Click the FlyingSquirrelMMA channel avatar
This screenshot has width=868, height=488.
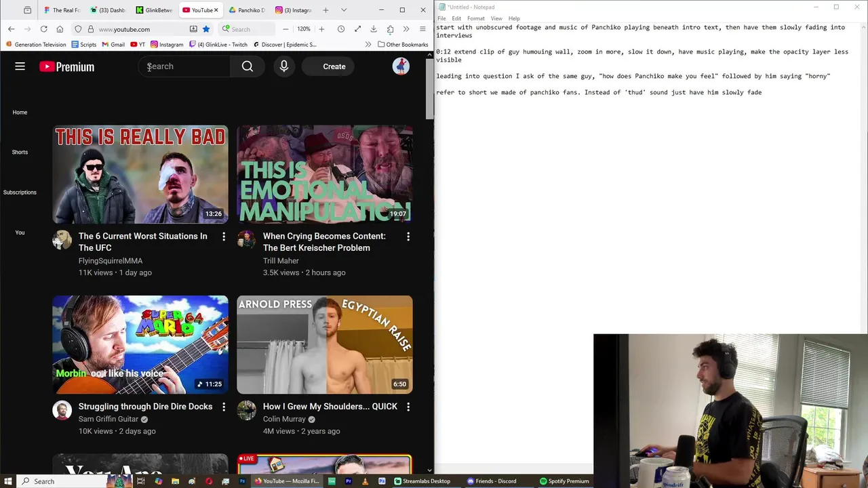tap(62, 240)
